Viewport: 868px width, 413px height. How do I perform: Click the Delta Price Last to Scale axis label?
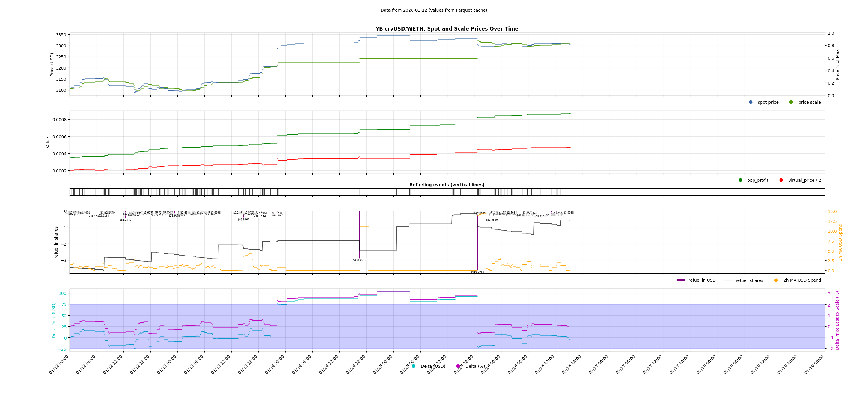pos(837,320)
